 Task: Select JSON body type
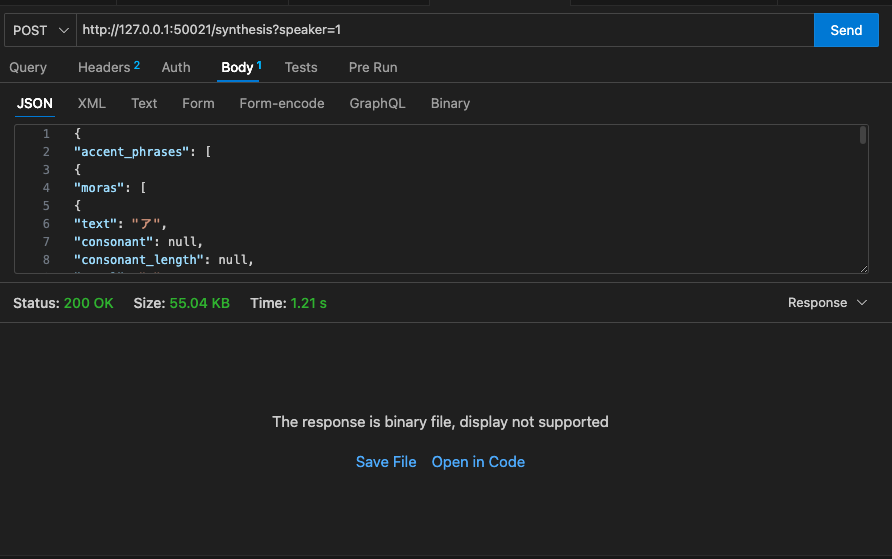click(x=35, y=103)
